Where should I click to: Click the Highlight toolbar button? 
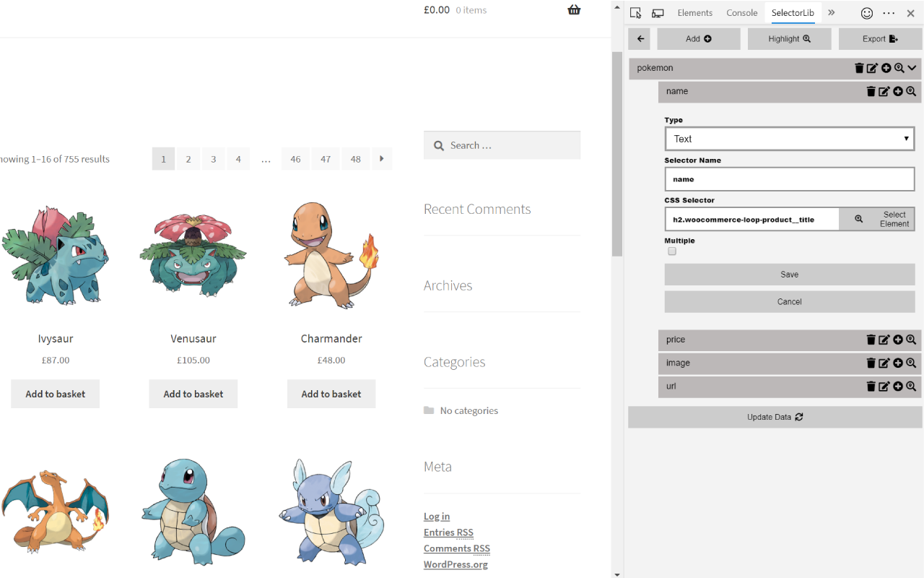point(790,39)
